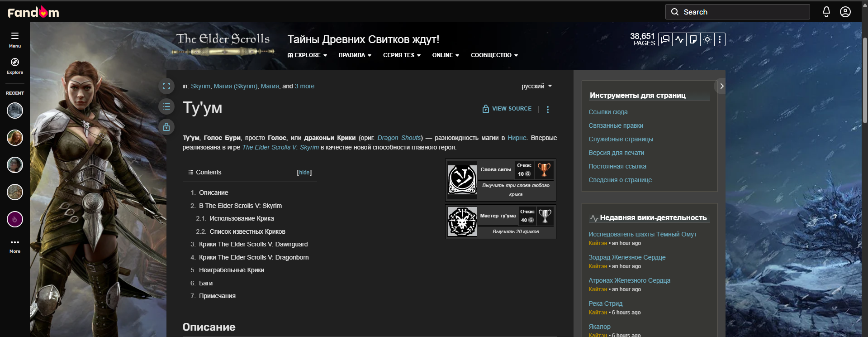The width and height of the screenshot is (868, 337).
Task: Jump to Использование Крика subsection
Action: point(242,218)
